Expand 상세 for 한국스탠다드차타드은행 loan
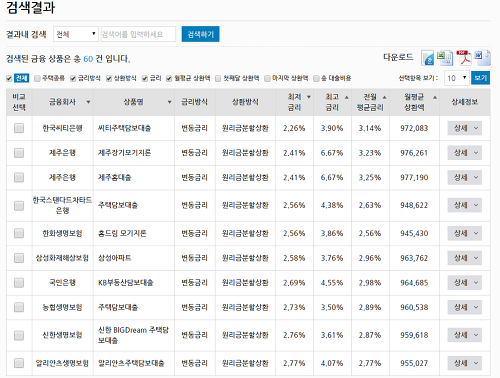 point(465,205)
